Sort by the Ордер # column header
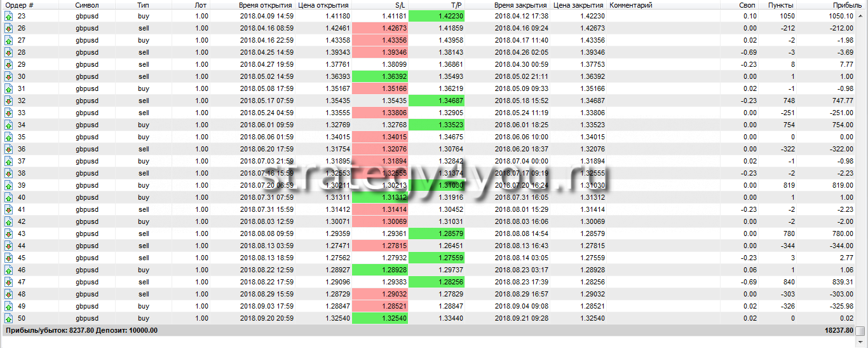 pos(19,5)
